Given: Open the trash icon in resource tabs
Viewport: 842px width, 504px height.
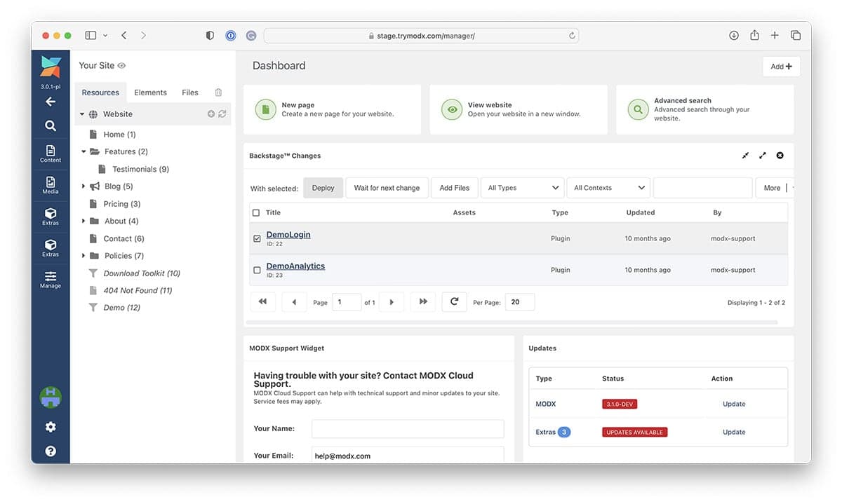Looking at the screenshot, I should coord(218,93).
